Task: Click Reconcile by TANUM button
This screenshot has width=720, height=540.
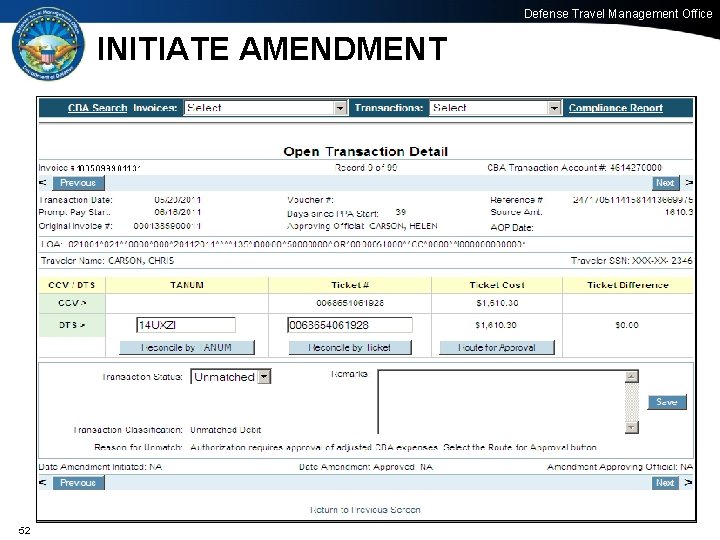Action: (x=187, y=348)
